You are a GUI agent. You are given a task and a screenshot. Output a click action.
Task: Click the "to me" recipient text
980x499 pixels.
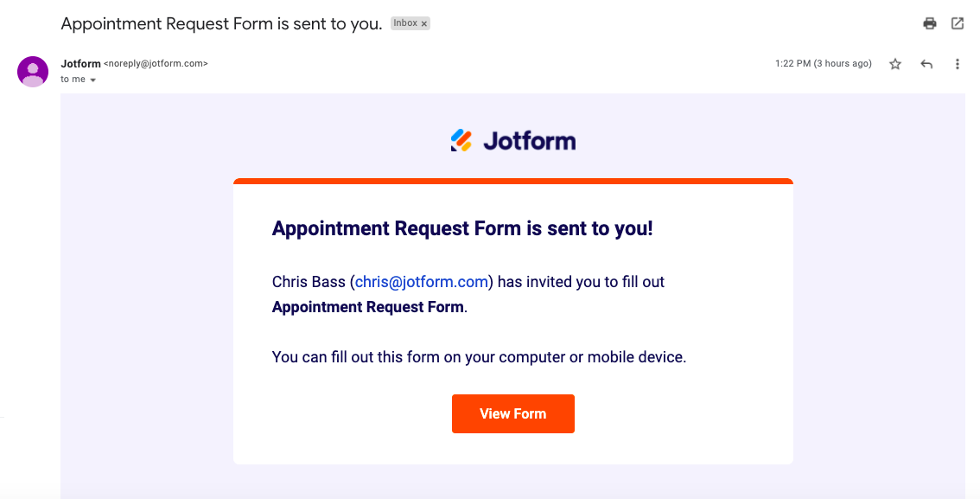tap(73, 80)
